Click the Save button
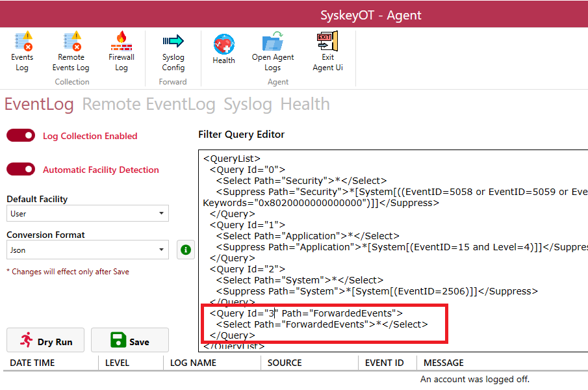 click(x=130, y=341)
